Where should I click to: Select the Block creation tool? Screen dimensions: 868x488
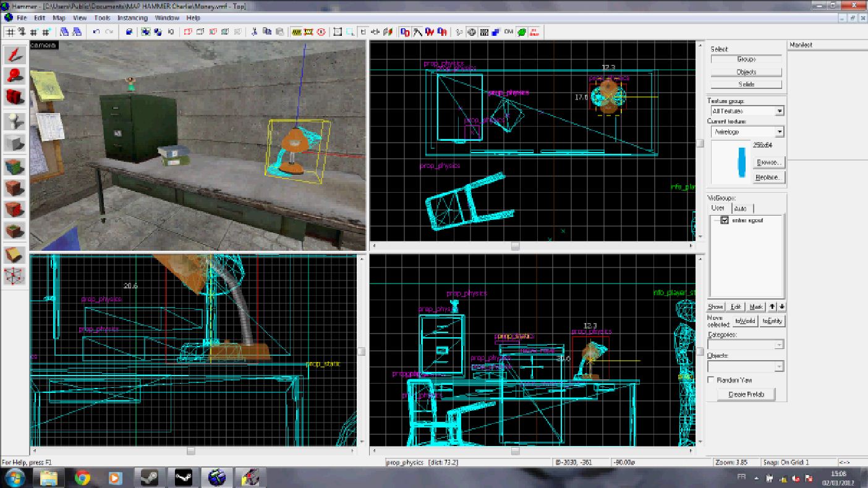[x=15, y=143]
